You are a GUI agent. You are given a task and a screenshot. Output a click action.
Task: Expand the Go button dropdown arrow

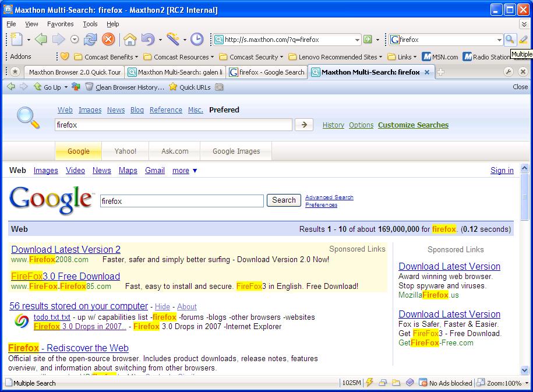(377, 40)
